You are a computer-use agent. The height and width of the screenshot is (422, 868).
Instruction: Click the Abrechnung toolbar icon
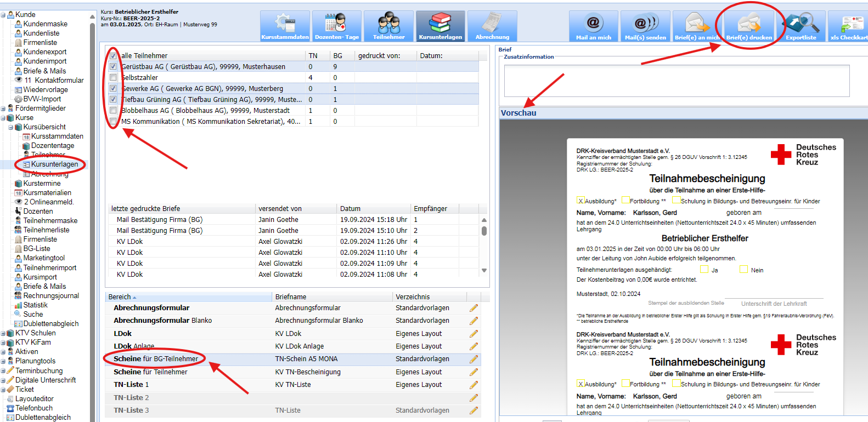coord(492,26)
